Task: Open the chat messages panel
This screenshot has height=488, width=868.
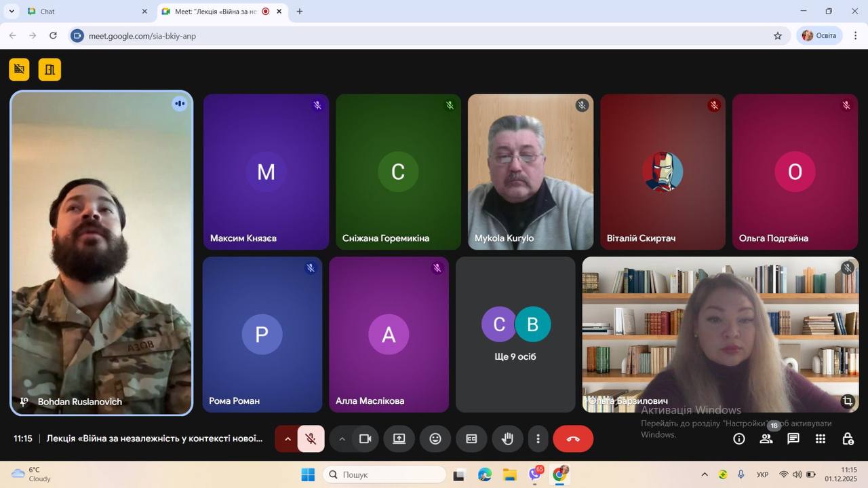Action: click(x=793, y=439)
